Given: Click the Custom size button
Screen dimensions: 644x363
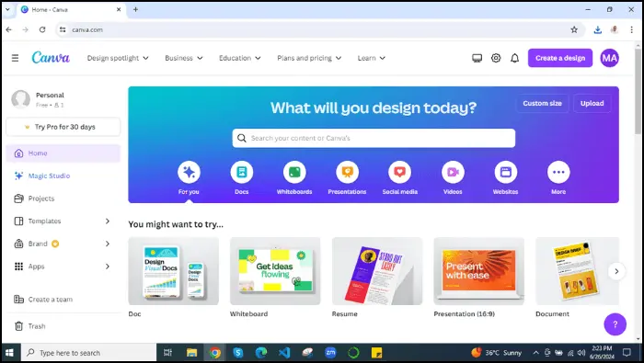Looking at the screenshot, I should pos(542,103).
